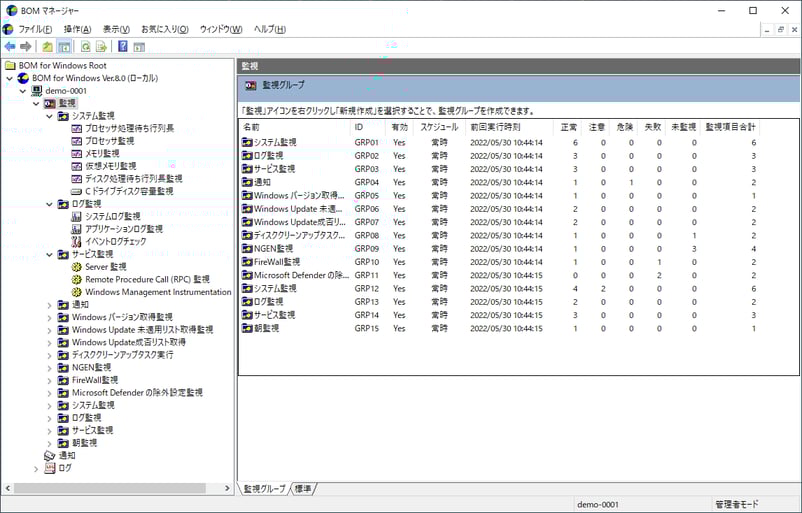Switch to the 監視グループ bottom tab
The width and height of the screenshot is (802, 513).
click(264, 489)
